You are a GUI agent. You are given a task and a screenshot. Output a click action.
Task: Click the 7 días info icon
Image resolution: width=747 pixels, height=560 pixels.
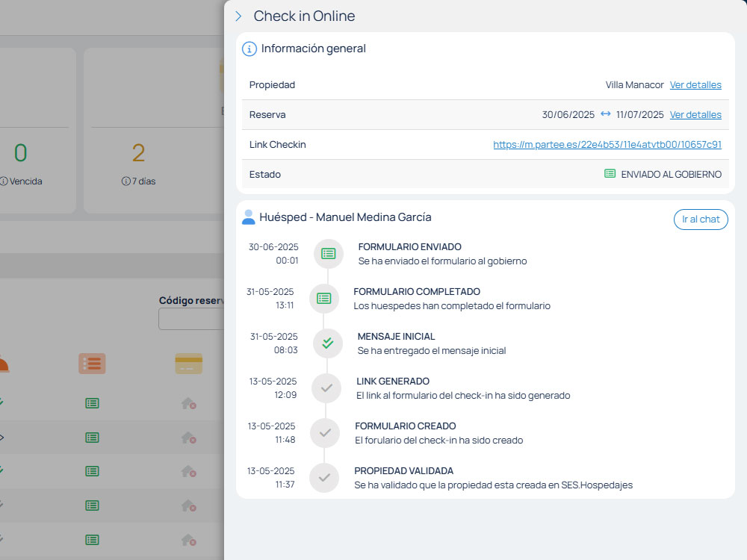coord(125,181)
